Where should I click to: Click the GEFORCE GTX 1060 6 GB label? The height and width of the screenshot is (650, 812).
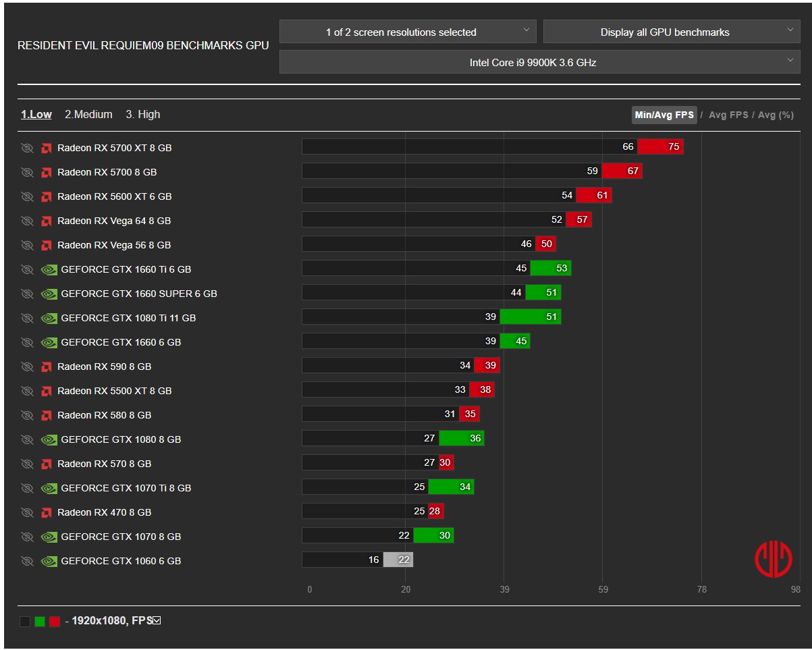click(121, 561)
